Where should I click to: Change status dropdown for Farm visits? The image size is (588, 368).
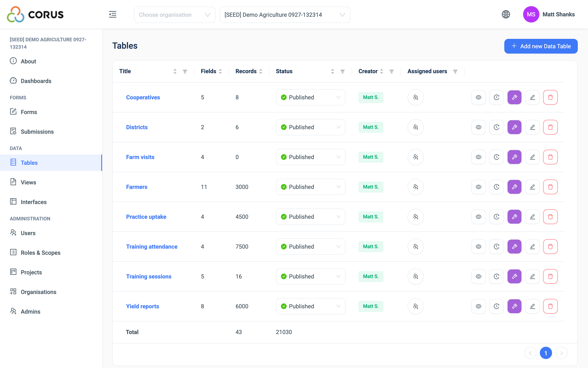click(311, 157)
